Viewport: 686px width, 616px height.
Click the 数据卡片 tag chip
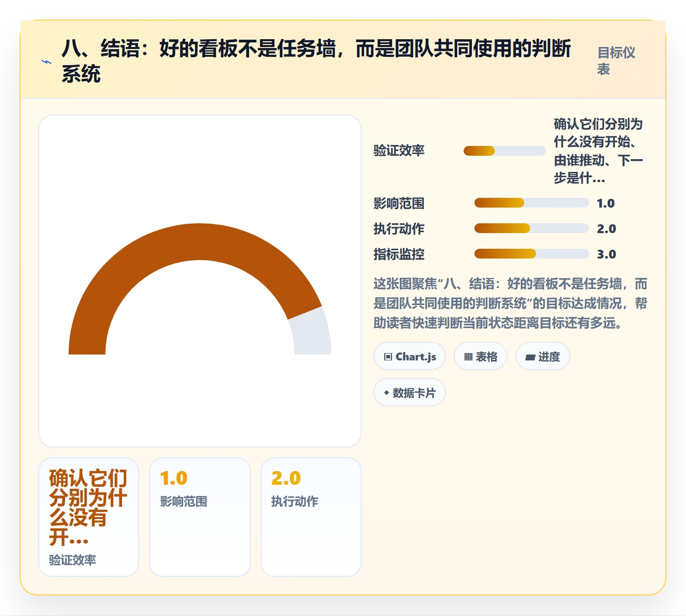coord(410,393)
